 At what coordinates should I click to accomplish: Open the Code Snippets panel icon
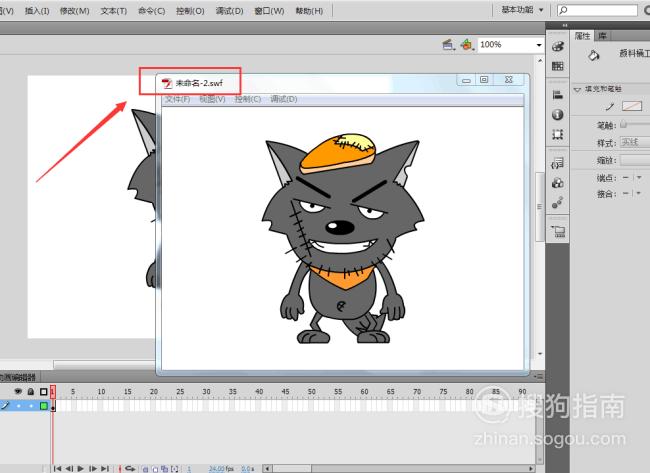point(558,163)
